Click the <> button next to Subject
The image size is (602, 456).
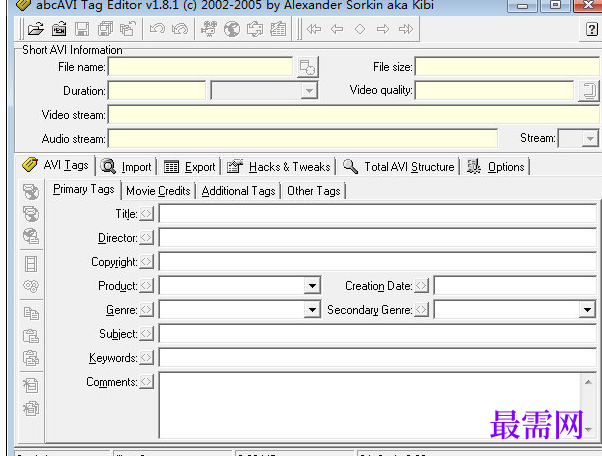tap(146, 333)
